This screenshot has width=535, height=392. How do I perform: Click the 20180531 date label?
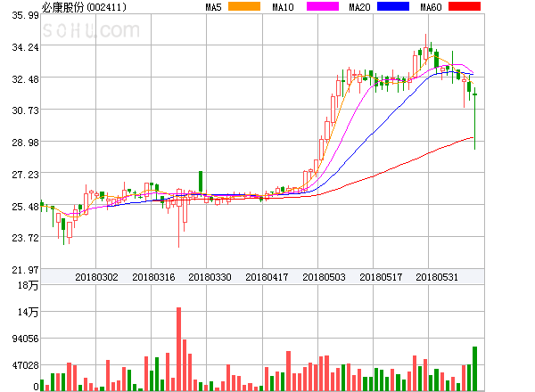tap(437, 277)
